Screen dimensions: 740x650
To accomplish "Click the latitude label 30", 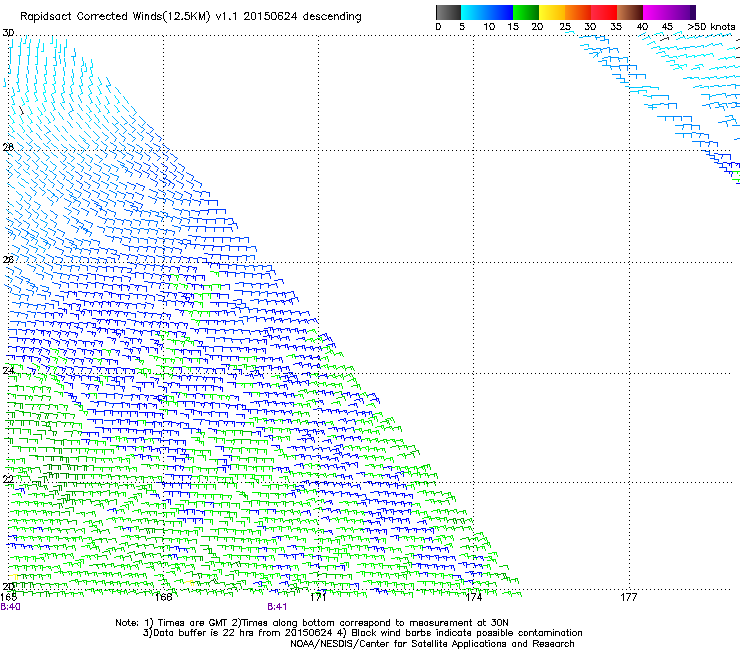I will (x=8, y=33).
